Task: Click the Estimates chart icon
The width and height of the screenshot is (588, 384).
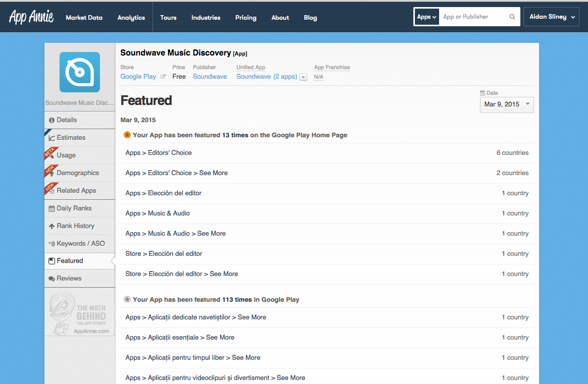Action: click(x=51, y=138)
